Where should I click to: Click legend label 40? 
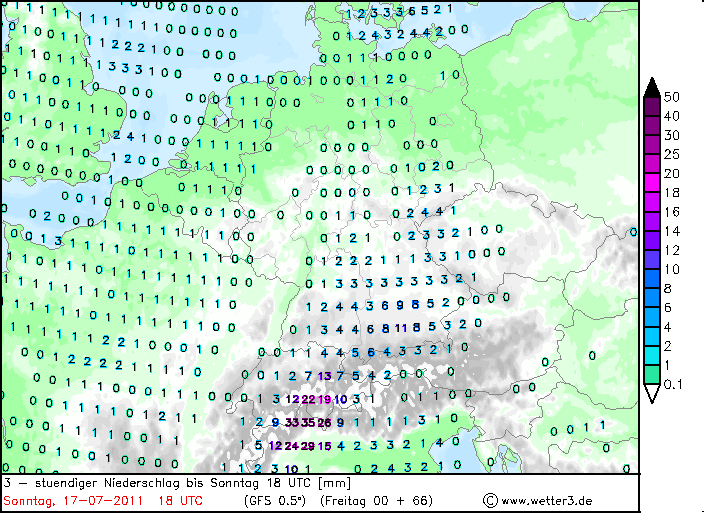(672, 116)
